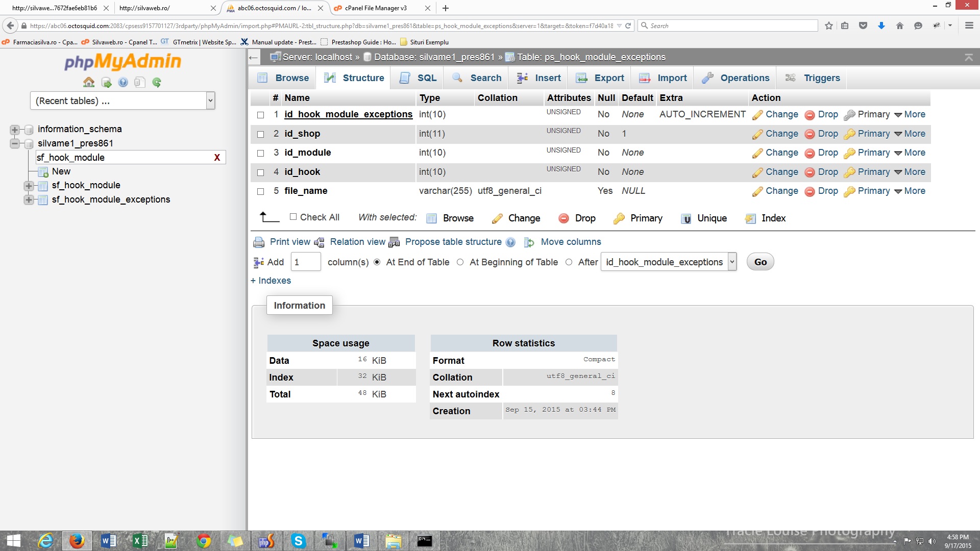980x551 pixels.
Task: Click the Go button
Action: tap(761, 262)
